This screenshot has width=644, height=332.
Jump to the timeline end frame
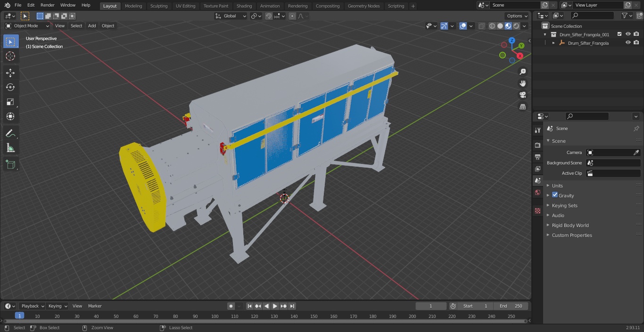(292, 306)
